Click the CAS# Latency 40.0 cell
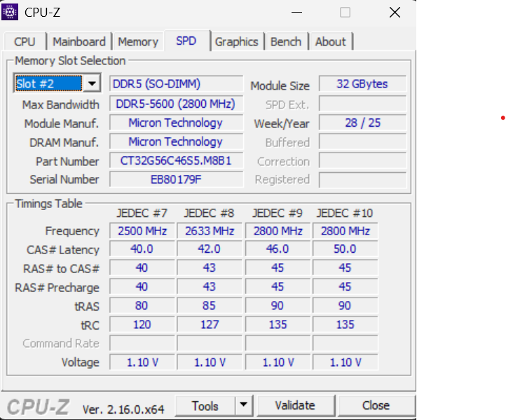The image size is (506, 420). pyautogui.click(x=142, y=248)
